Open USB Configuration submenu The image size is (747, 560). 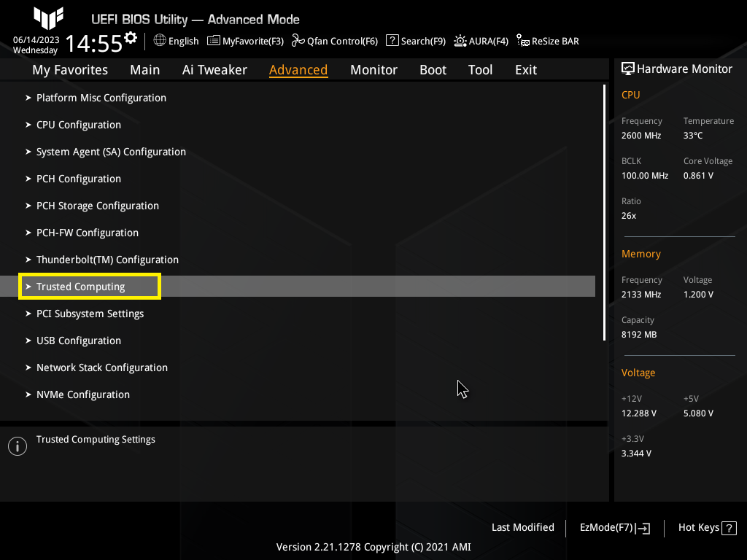pos(79,341)
